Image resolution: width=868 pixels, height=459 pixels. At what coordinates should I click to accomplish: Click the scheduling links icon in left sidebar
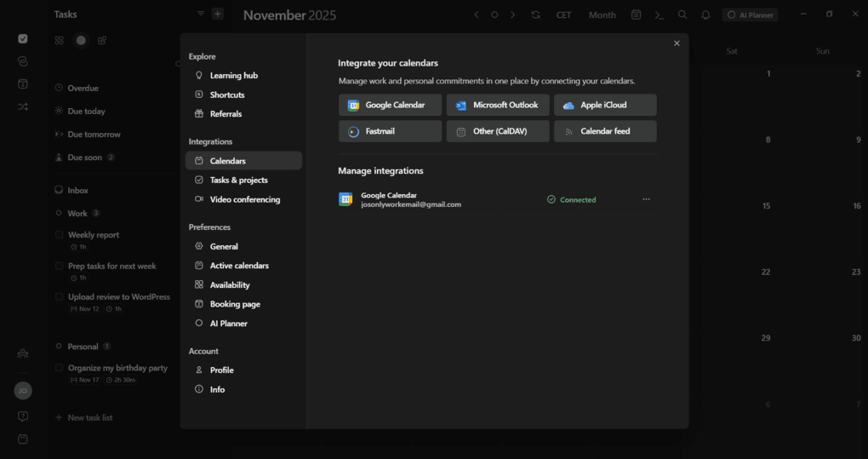tap(23, 61)
